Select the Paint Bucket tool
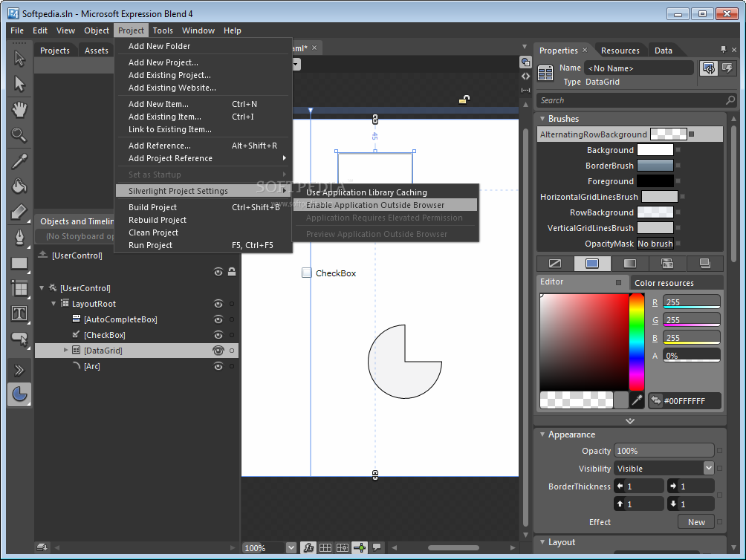 point(19,186)
